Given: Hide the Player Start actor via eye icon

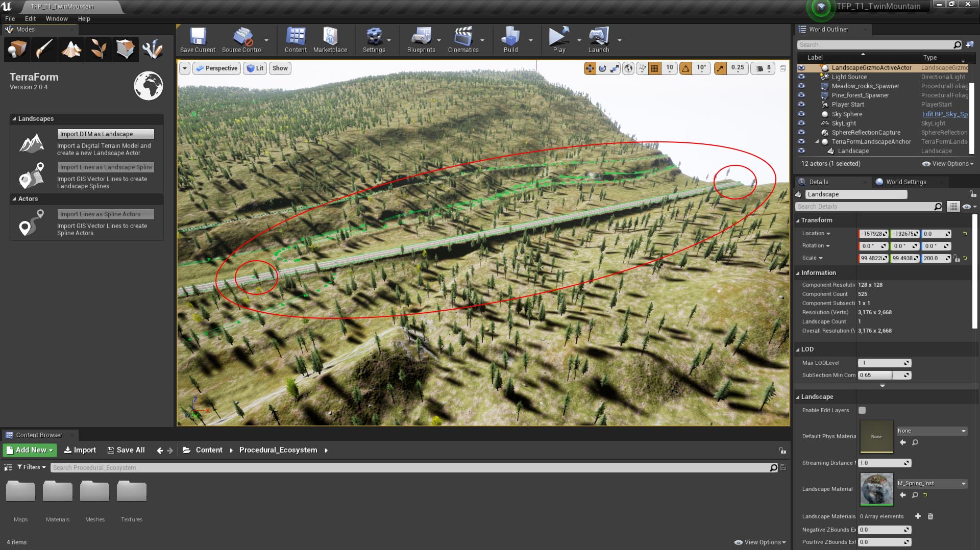Looking at the screenshot, I should pos(801,105).
